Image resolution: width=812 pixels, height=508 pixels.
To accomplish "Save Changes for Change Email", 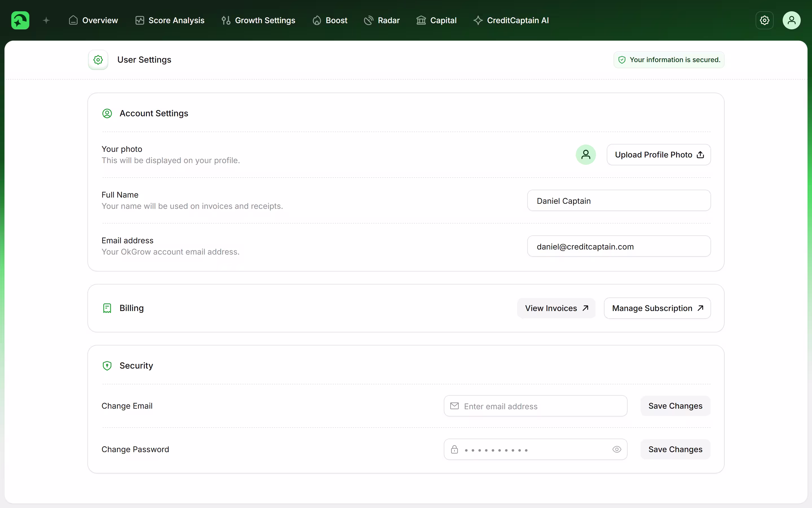I will click(675, 406).
